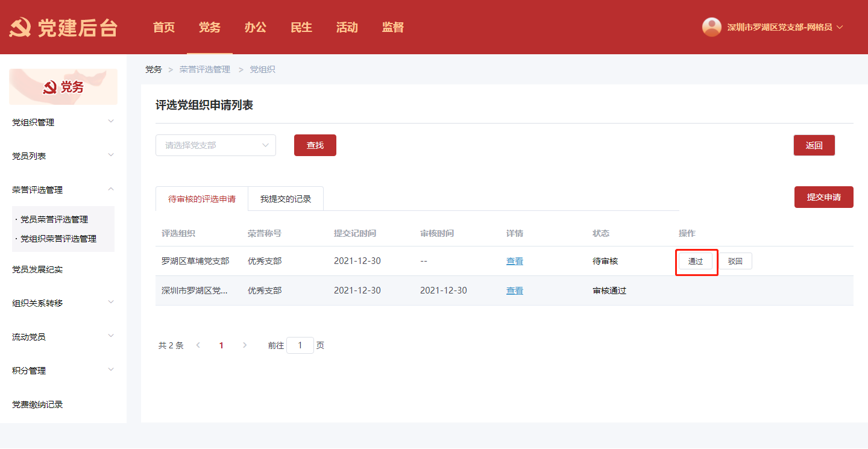
Task: Switch to 我提交的记录 tab
Action: (286, 199)
